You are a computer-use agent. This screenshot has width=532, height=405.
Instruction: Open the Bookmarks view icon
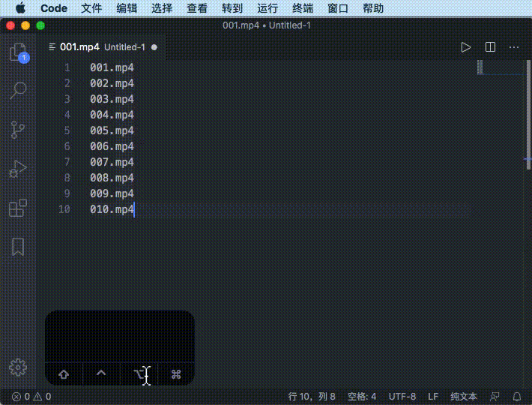(18, 247)
